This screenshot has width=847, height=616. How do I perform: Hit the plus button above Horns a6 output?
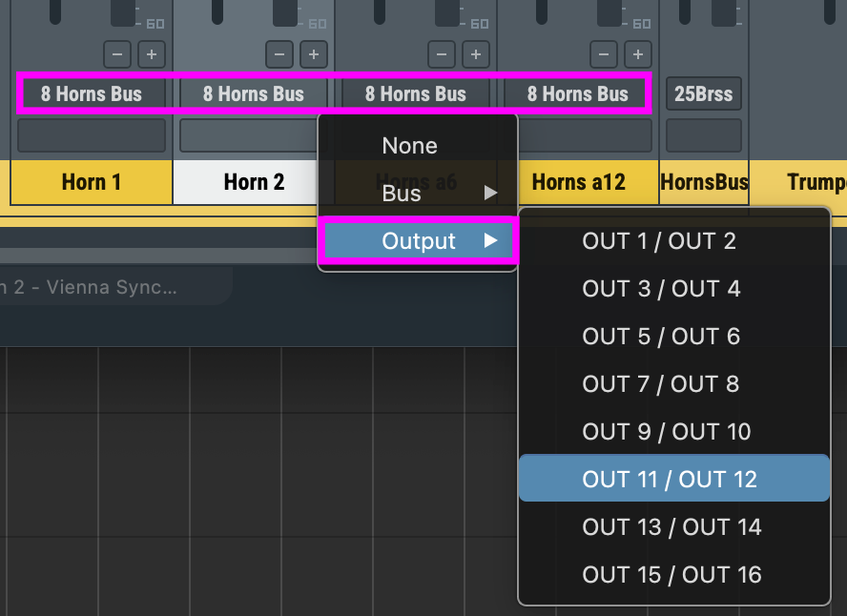click(476, 53)
